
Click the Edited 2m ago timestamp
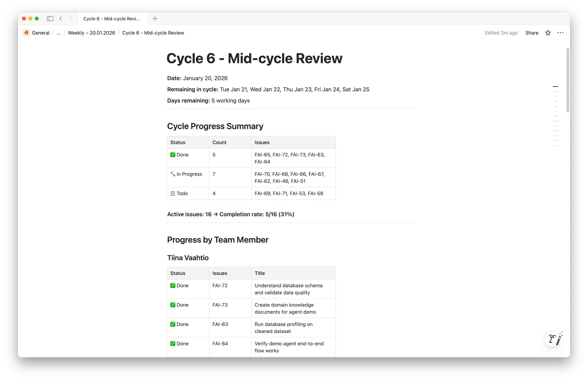pyautogui.click(x=501, y=33)
